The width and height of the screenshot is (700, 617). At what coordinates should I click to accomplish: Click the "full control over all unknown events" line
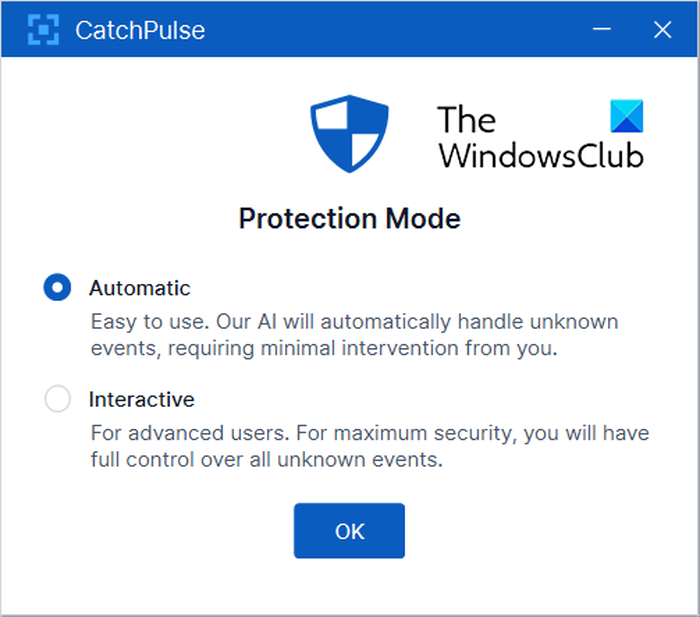[265, 461]
